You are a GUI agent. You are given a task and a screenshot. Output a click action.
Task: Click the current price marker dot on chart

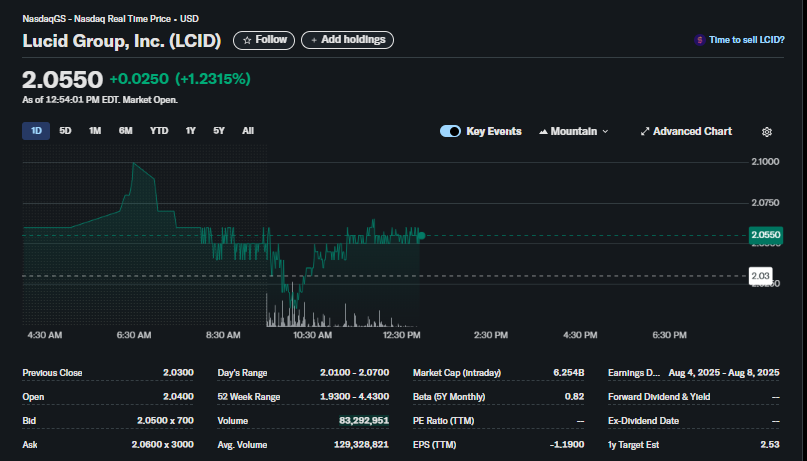[421, 236]
